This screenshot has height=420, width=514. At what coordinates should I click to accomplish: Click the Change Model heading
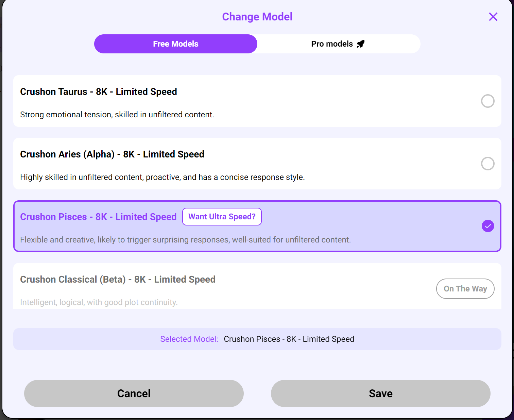click(257, 17)
